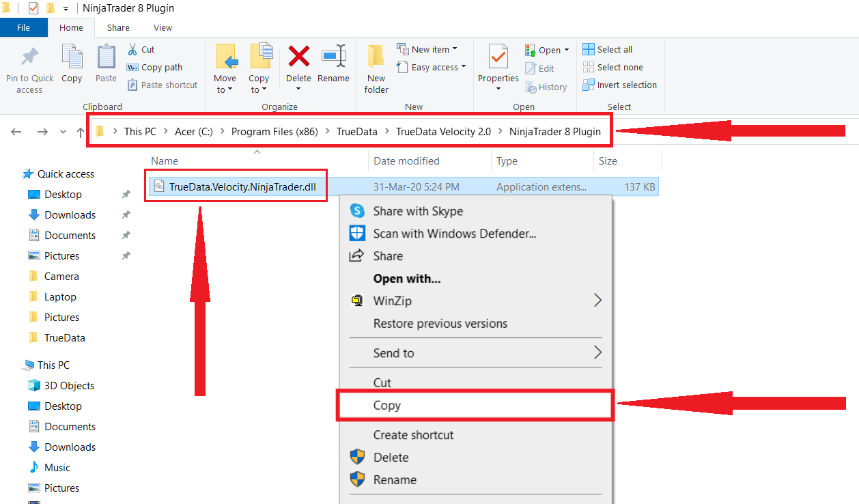Switch to the Share ribbon tab

(x=118, y=27)
